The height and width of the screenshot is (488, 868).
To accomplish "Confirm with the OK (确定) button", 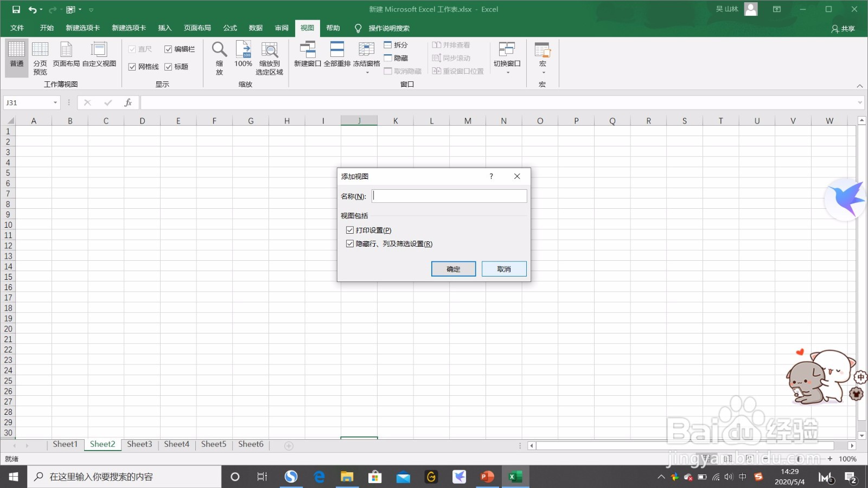I will [454, 269].
